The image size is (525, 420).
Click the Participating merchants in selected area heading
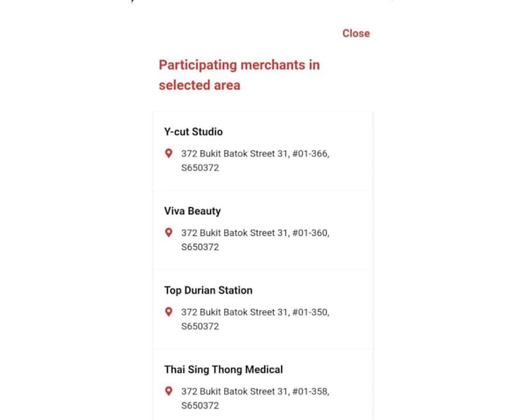point(239,75)
